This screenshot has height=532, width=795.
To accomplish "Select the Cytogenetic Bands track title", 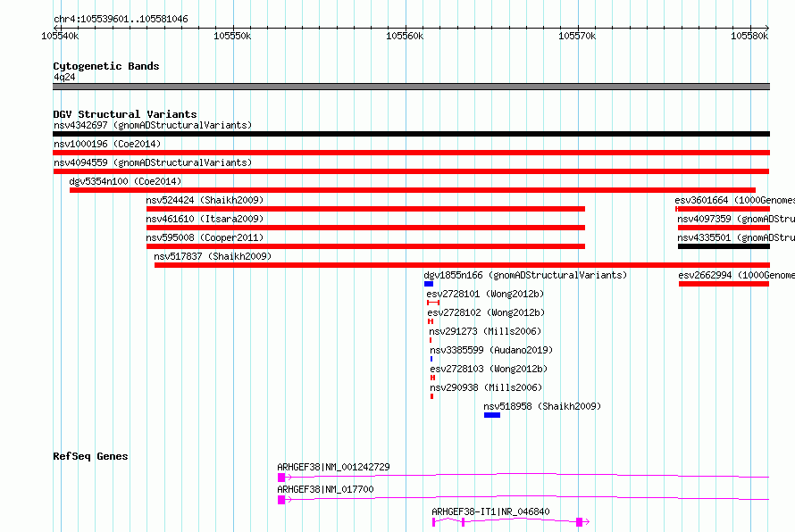I will [106, 66].
